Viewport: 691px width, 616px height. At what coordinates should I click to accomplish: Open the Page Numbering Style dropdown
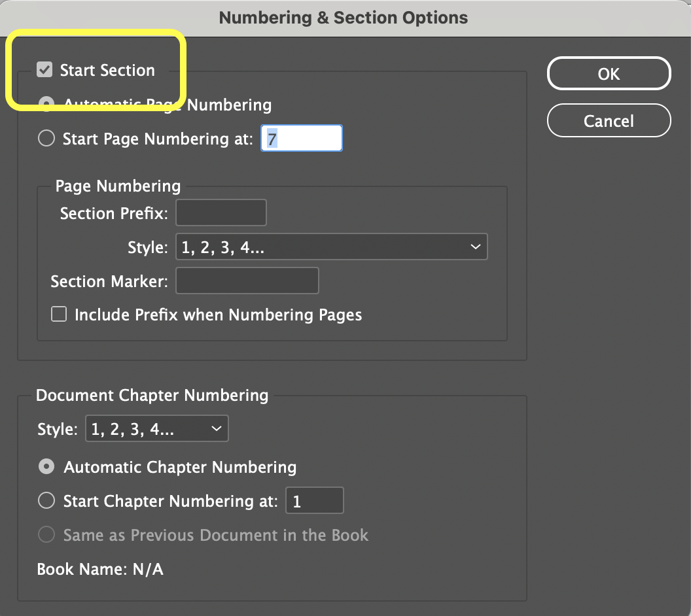click(x=331, y=247)
